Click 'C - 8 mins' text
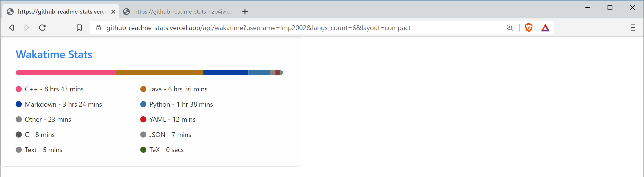Image resolution: width=644 pixels, height=177 pixels. point(40,135)
